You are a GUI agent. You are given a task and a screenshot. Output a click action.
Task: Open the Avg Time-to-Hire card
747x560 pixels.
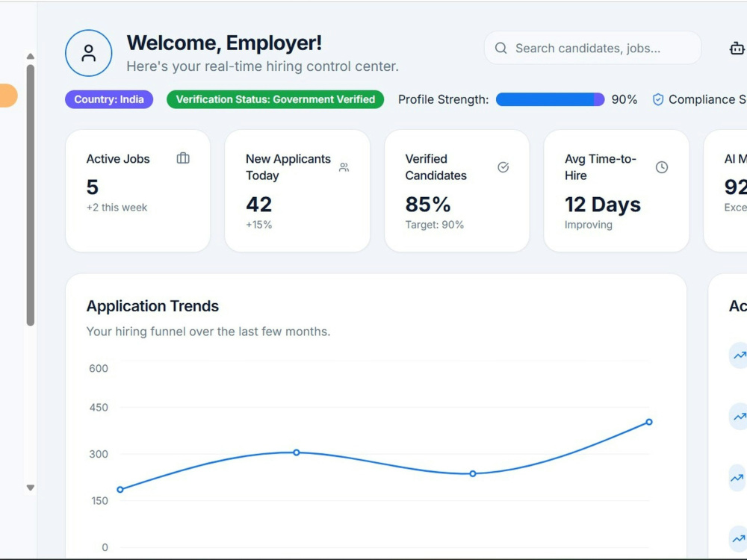coord(616,191)
